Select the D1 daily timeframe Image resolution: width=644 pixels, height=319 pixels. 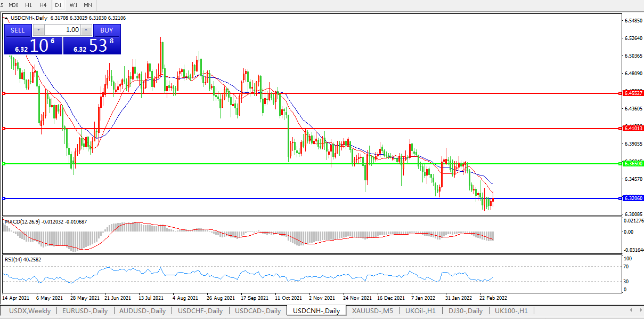click(59, 5)
